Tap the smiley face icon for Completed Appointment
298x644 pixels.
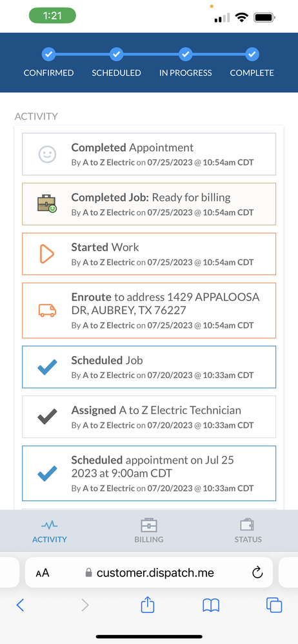(47, 155)
